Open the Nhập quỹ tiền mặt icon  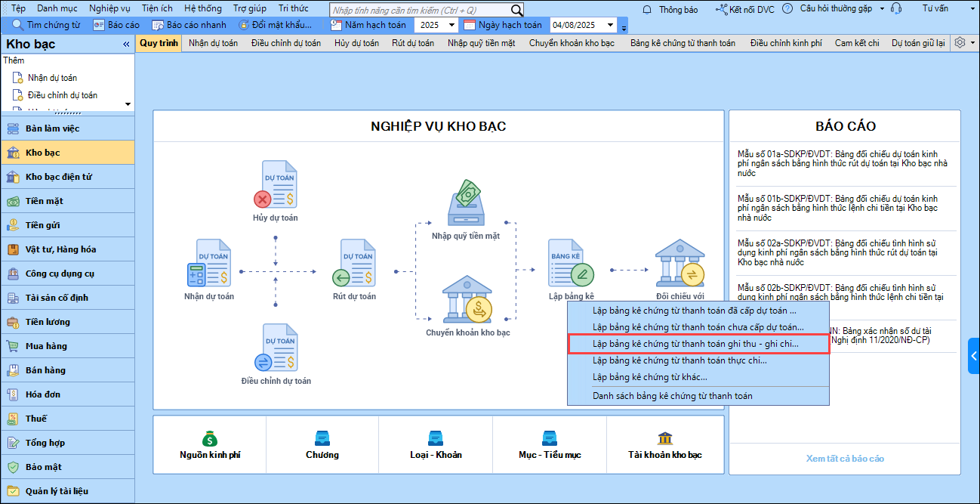coord(466,203)
